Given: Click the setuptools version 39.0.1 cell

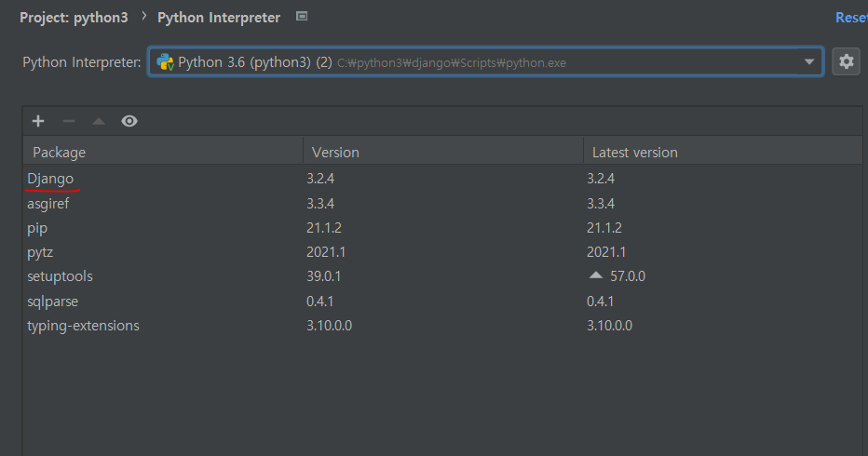Looking at the screenshot, I should [324, 276].
